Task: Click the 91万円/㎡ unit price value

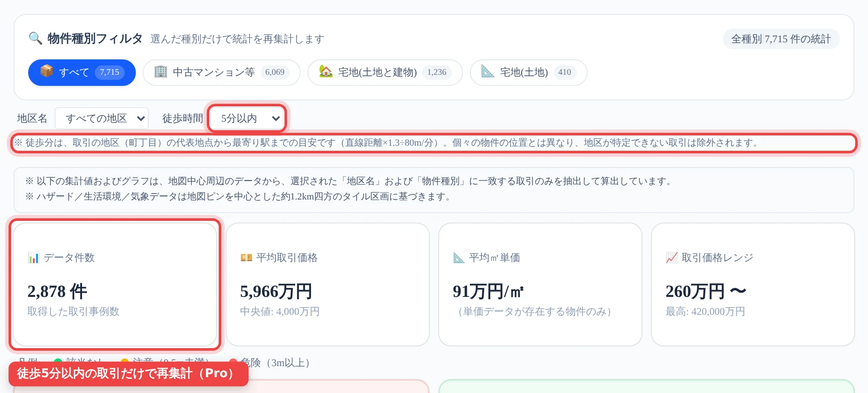Action: 488,291
